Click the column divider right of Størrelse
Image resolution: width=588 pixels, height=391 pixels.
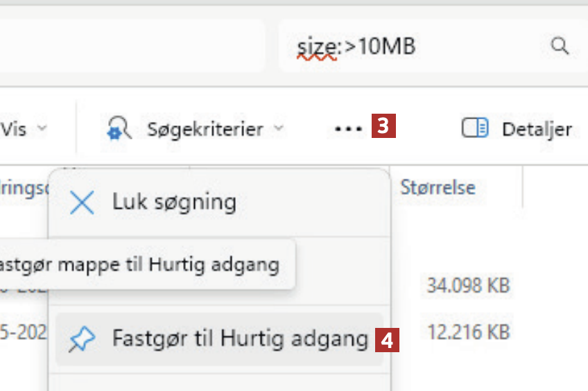523,187
